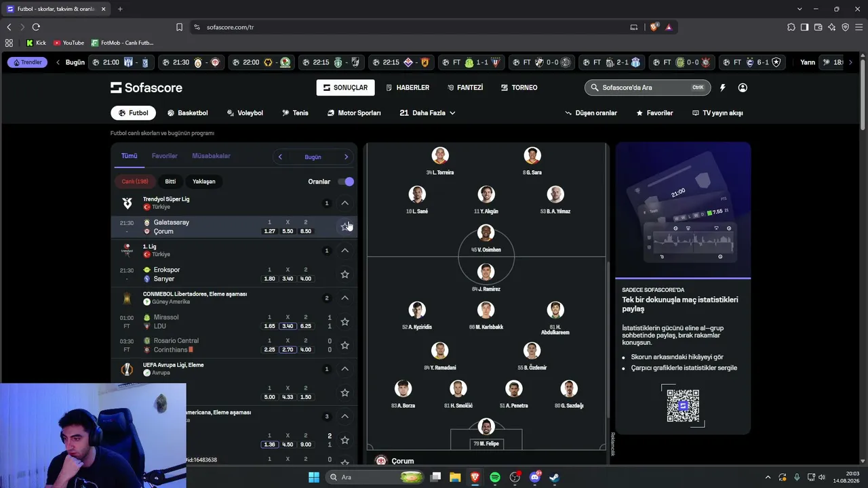Select the Futbol sport tab
Image resolution: width=868 pixels, height=488 pixels.
pos(133,113)
